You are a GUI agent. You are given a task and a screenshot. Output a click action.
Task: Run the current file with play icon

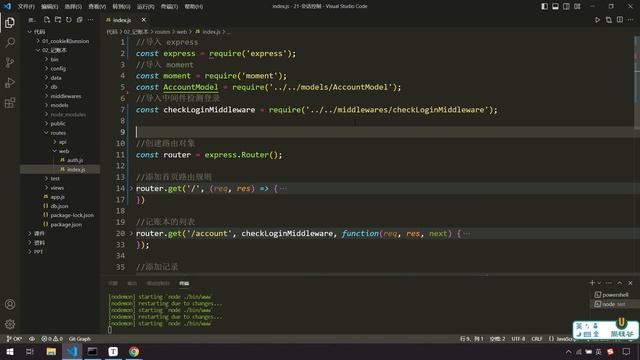tap(597, 20)
